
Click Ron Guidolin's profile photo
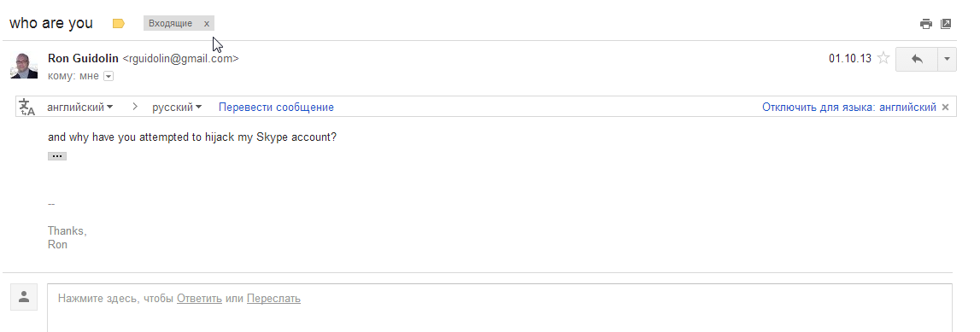pyautogui.click(x=24, y=66)
